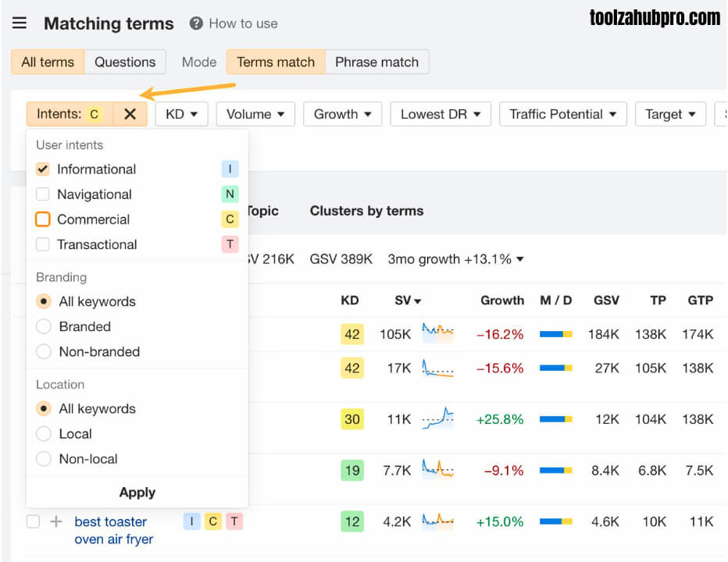728x562 pixels.
Task: Tick the checkbox for best toaster oven air fryer
Action: (33, 521)
